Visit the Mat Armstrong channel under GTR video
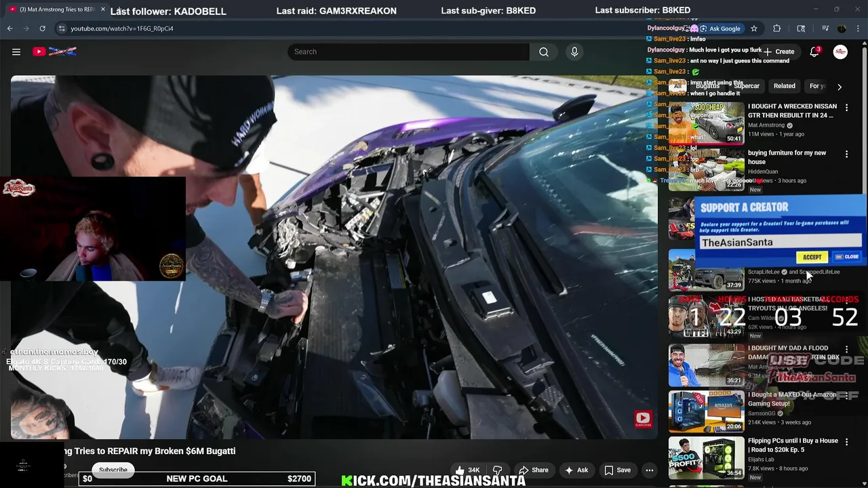The image size is (868, 488). click(x=766, y=125)
